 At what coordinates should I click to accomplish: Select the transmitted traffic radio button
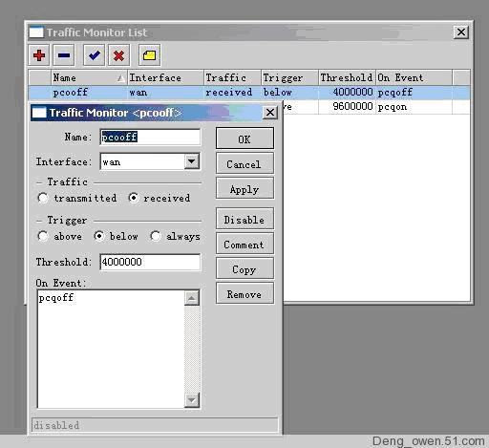coord(43,198)
